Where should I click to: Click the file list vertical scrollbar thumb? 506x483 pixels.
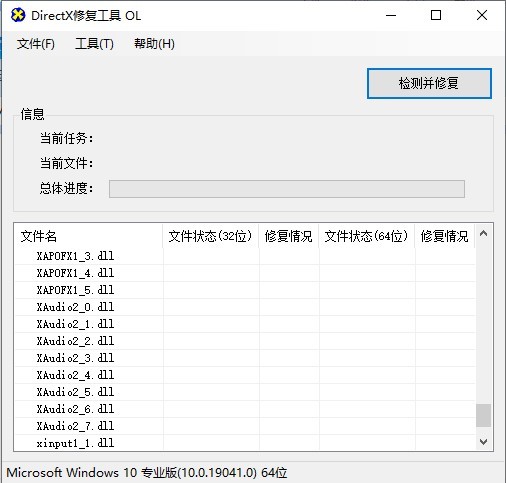pos(483,415)
